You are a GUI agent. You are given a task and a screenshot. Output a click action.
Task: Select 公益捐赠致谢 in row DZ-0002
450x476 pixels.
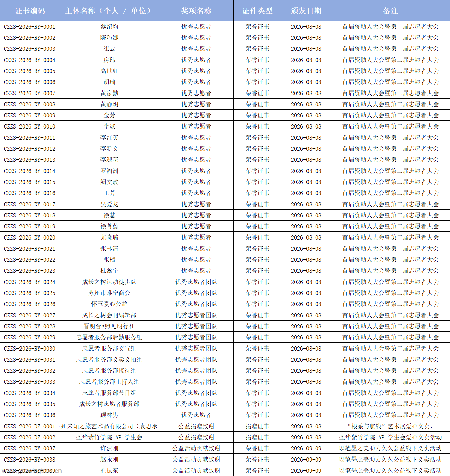pyautogui.click(x=196, y=437)
